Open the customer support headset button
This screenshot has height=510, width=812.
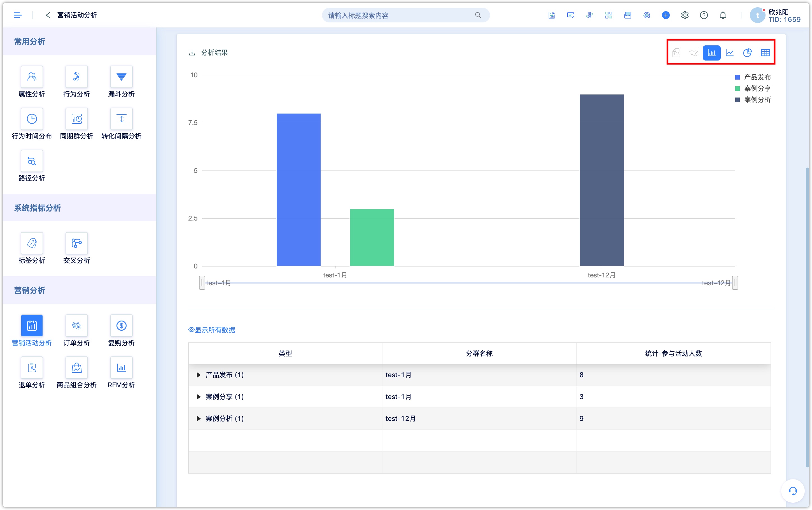tap(792, 491)
